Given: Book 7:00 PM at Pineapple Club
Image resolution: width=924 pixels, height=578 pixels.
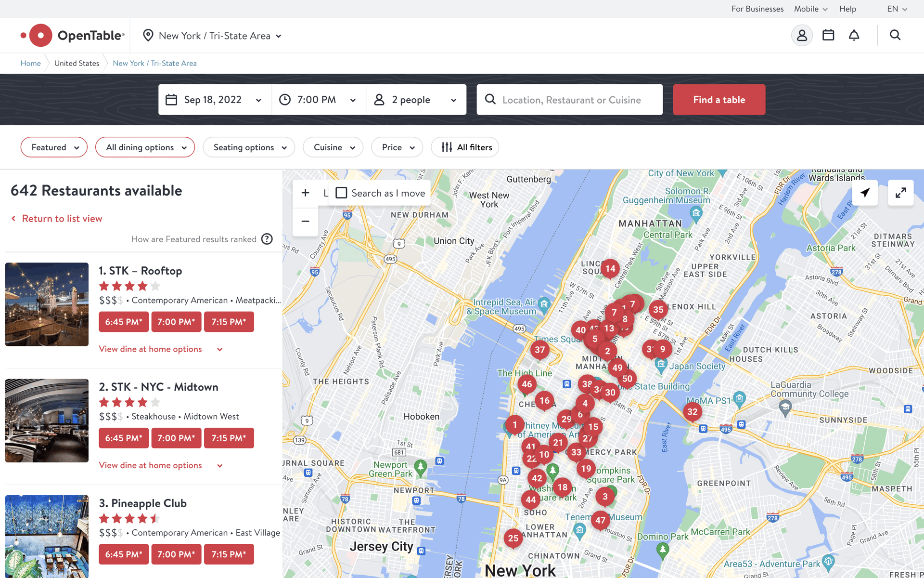Looking at the screenshot, I should (x=176, y=554).
